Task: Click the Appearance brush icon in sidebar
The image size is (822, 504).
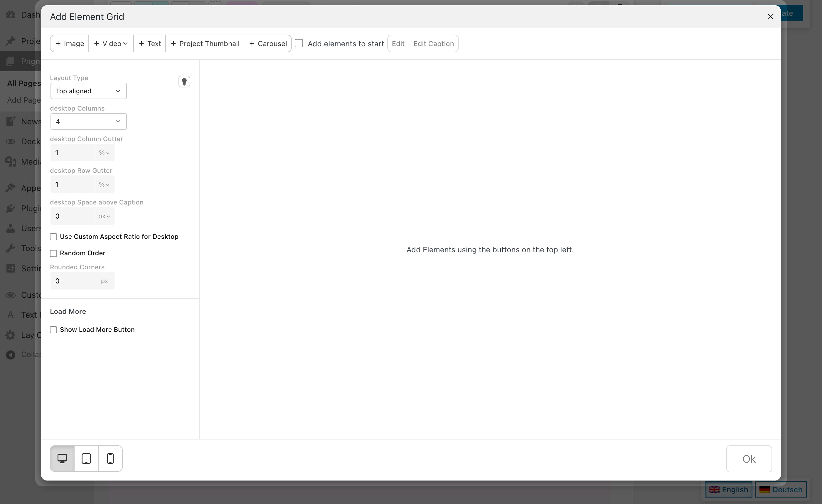Action: 11,188
